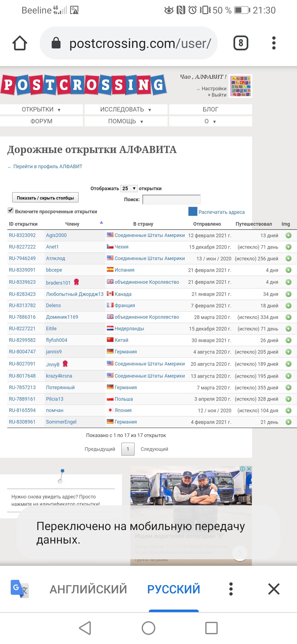Click the green plus icon for RU-8308961
Viewport: 297px width, 644px height.
(x=288, y=422)
